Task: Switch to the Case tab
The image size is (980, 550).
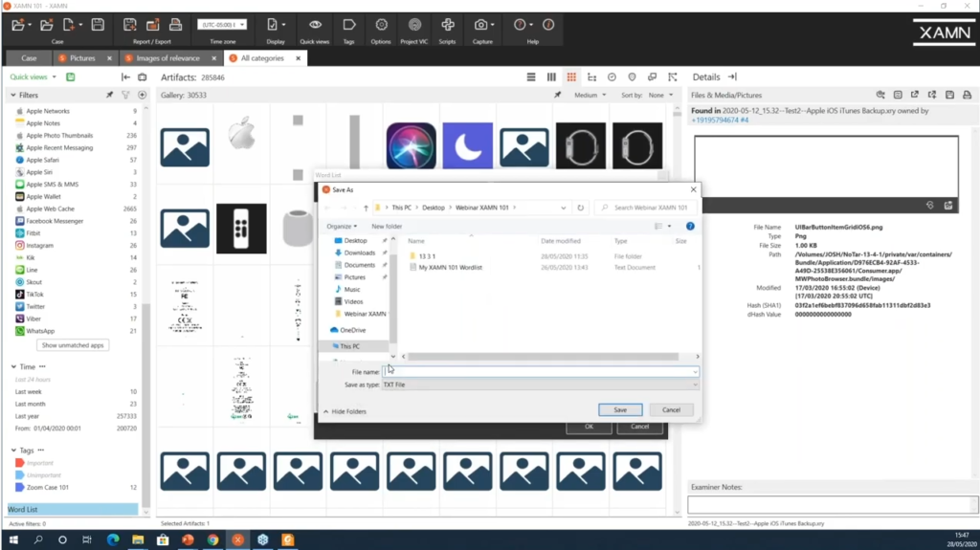Action: point(29,58)
